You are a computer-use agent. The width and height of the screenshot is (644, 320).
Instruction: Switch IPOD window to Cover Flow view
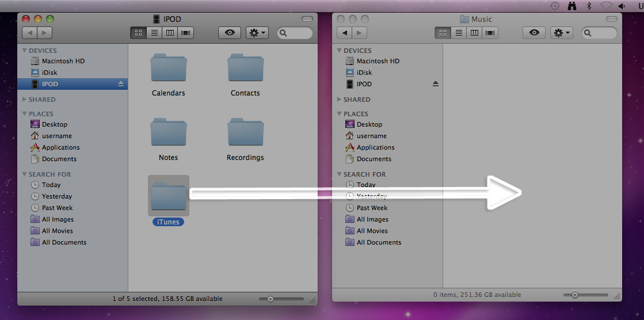[186, 33]
